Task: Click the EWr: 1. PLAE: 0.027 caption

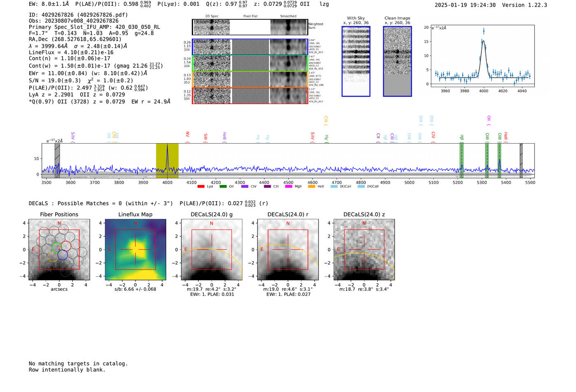Action: 288,295
